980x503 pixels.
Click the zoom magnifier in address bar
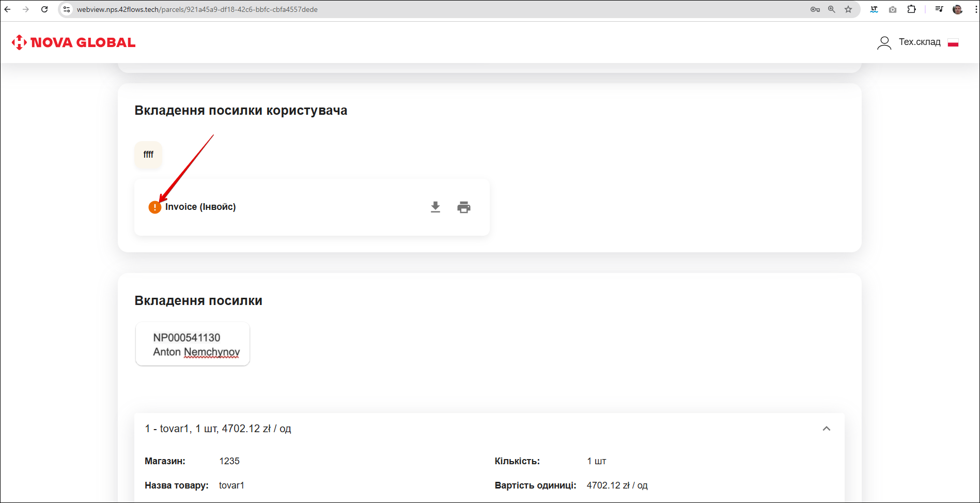[832, 9]
